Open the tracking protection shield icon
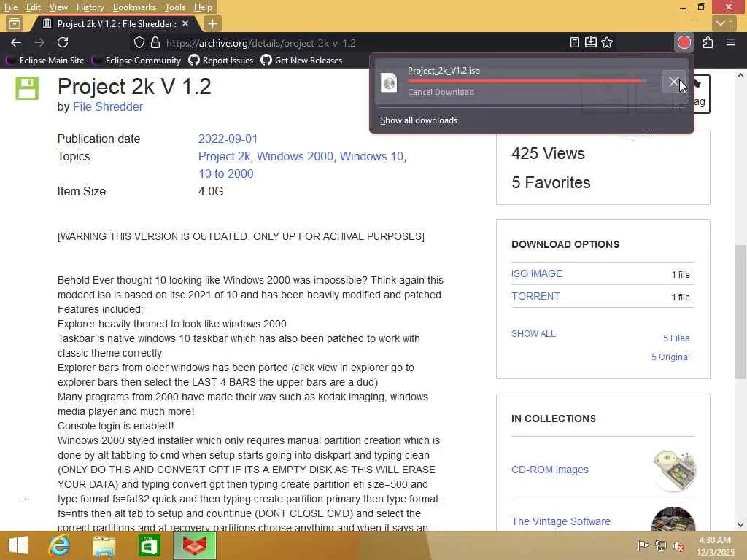The width and height of the screenshot is (747, 560). click(139, 43)
